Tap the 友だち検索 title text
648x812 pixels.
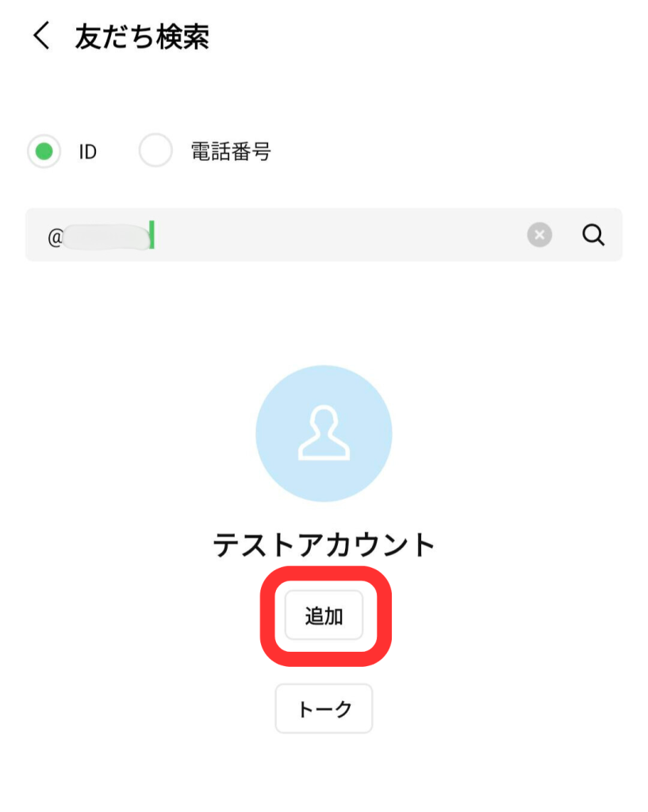(x=144, y=36)
